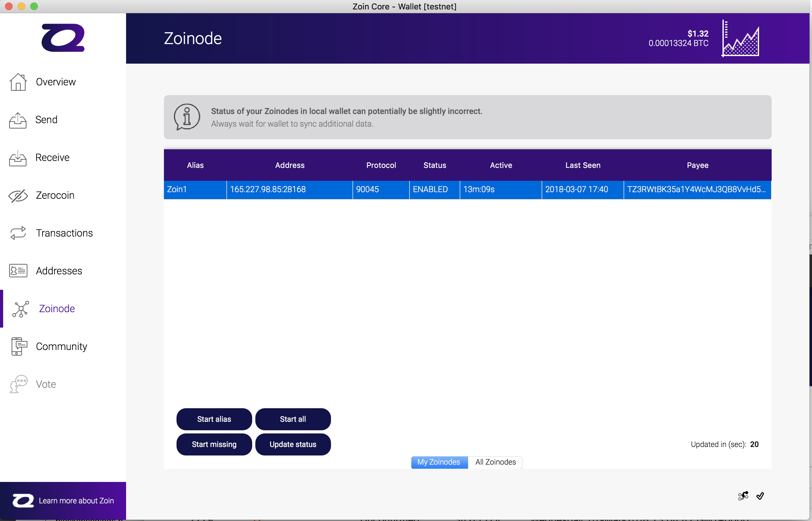812x521 pixels.
Task: Click protocol cell 90045
Action: point(381,189)
